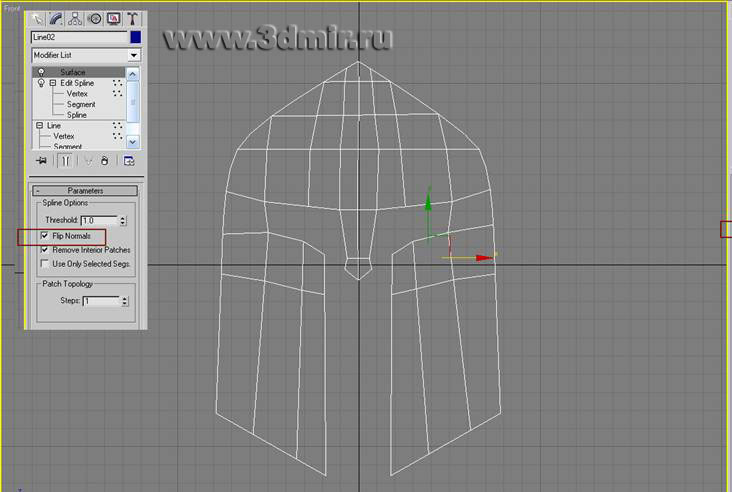Enable Use Only Selected Segs
Screen dimensions: 732x492
[x=44, y=264]
